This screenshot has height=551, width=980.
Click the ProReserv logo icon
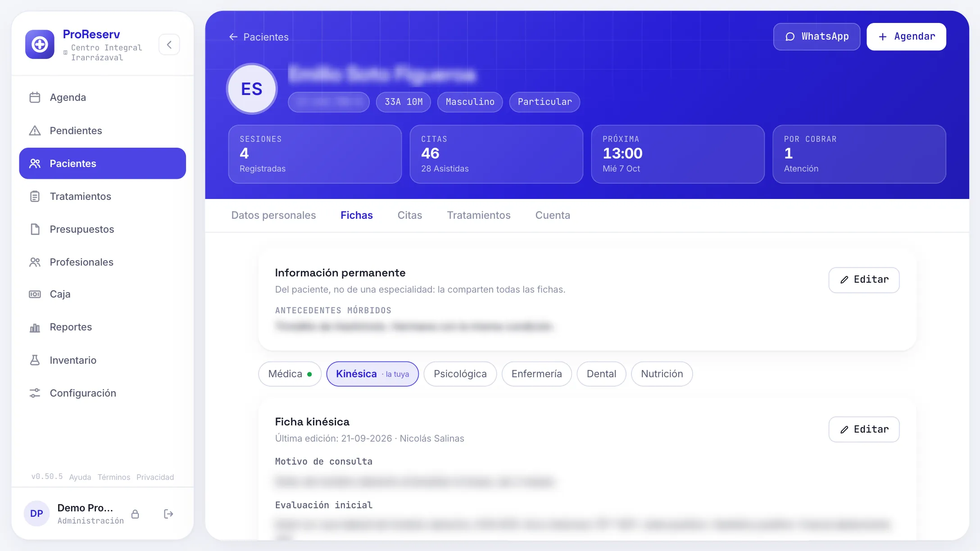pos(40,44)
